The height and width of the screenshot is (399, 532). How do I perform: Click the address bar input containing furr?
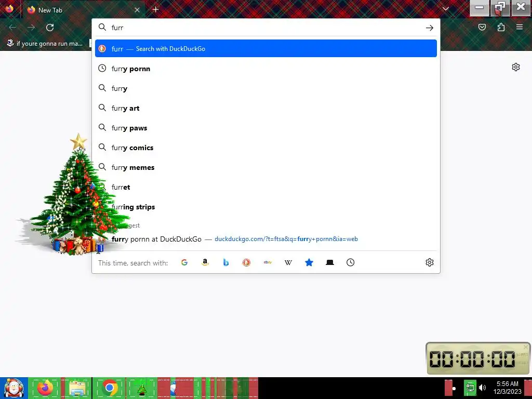pyautogui.click(x=265, y=28)
